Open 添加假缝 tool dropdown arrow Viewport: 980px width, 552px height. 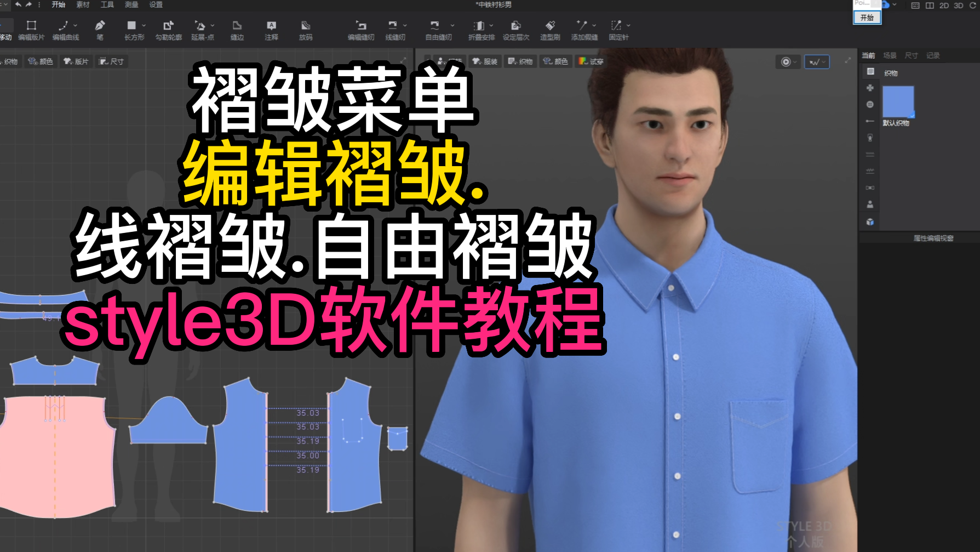pos(594,25)
